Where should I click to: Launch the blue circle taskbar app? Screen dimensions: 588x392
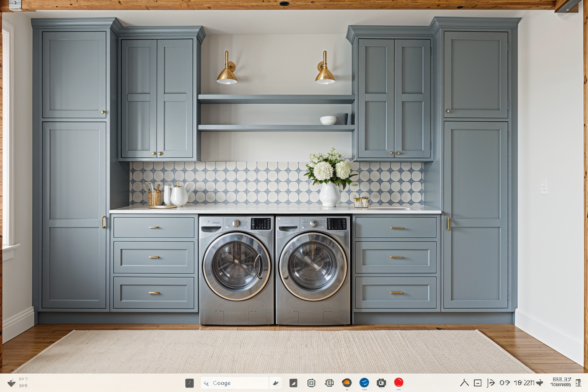(x=364, y=382)
